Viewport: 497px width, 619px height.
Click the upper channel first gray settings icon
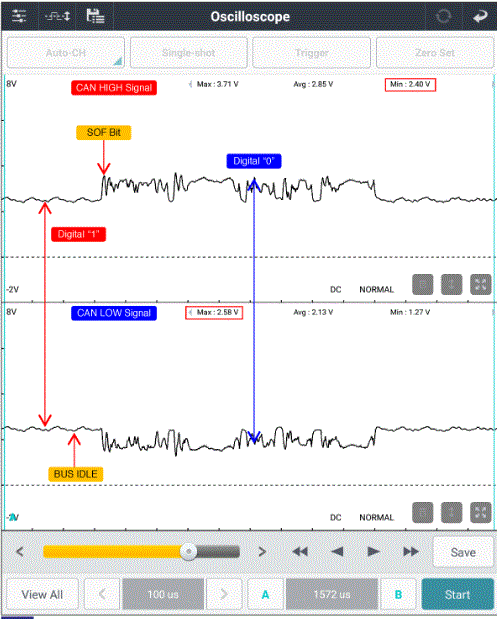click(x=423, y=285)
